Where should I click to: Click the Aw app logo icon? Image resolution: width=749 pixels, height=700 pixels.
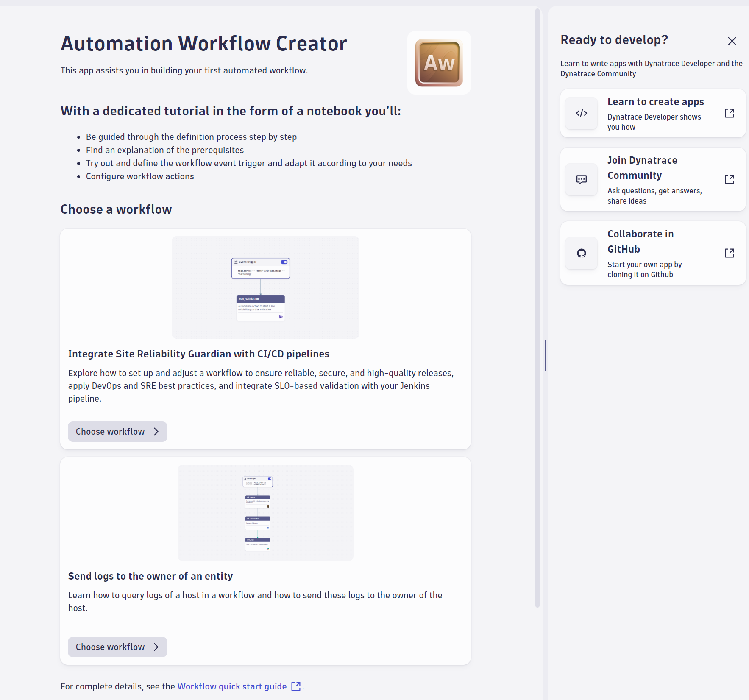click(x=439, y=63)
